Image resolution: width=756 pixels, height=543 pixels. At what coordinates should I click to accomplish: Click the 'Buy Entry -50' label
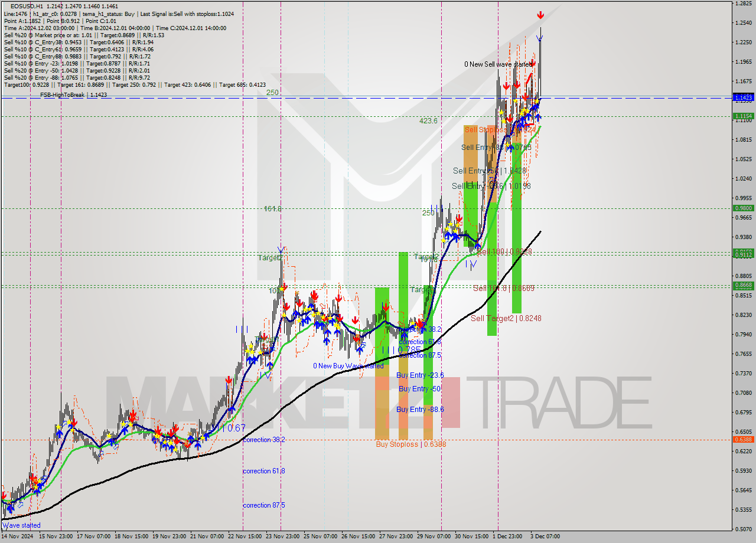(x=420, y=388)
